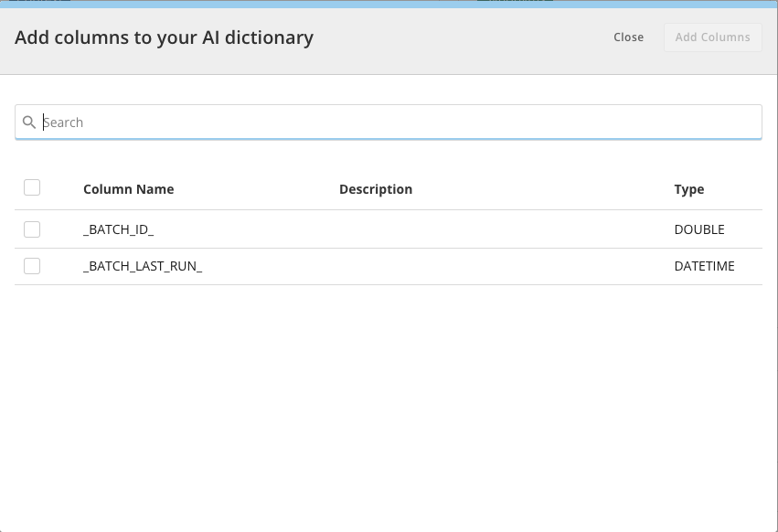
Task: Focus the Search input field
Action: pyautogui.click(x=388, y=122)
